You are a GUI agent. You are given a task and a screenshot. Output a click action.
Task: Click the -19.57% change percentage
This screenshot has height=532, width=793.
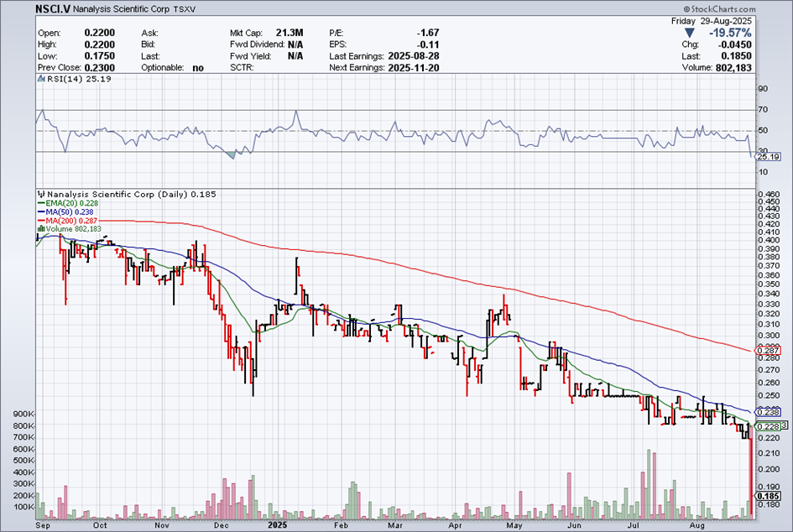click(730, 34)
